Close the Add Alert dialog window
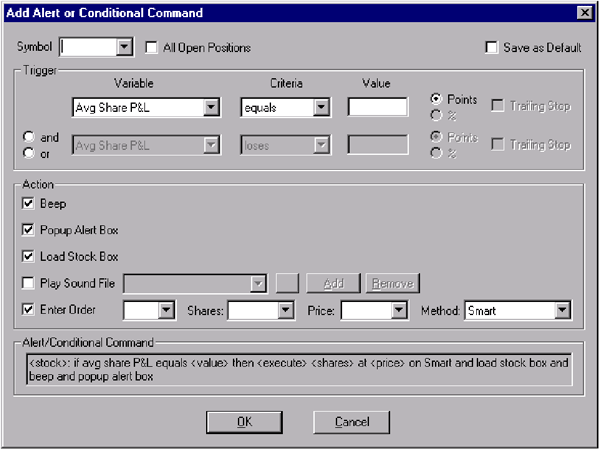Image resolution: width=600 pixels, height=450 pixels. (583, 13)
